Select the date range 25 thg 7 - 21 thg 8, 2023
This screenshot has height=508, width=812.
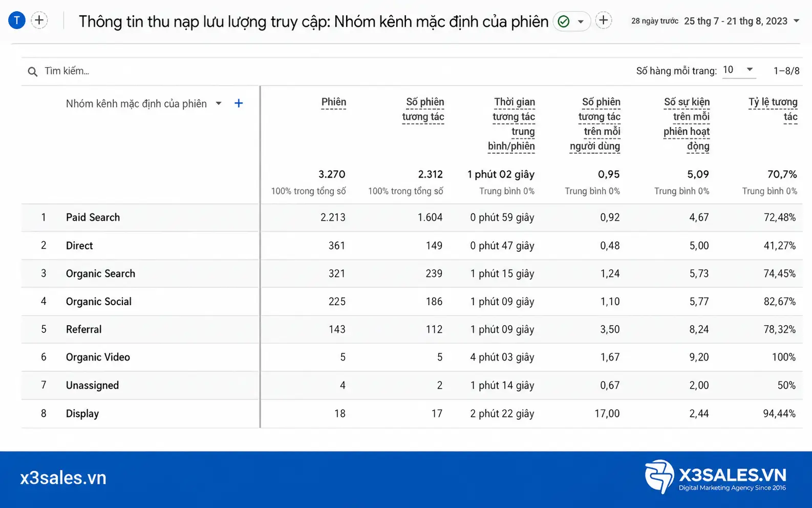click(736, 21)
